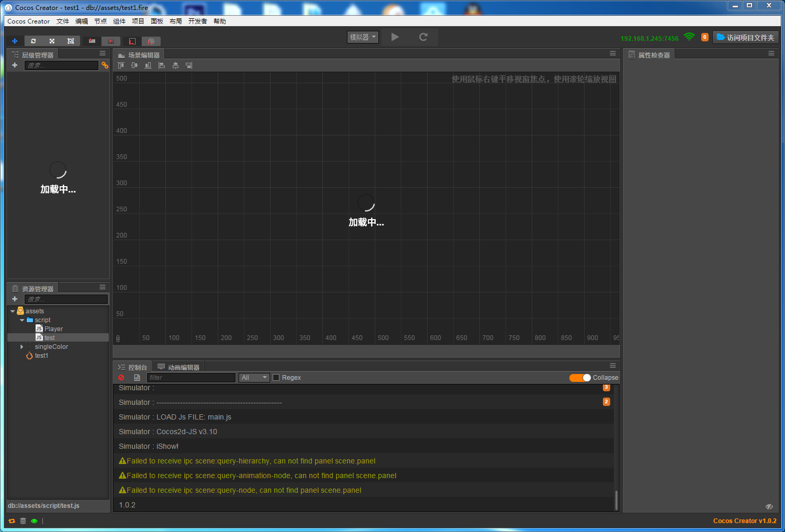Click the assets search field
The width and height of the screenshot is (785, 532).
(66, 299)
